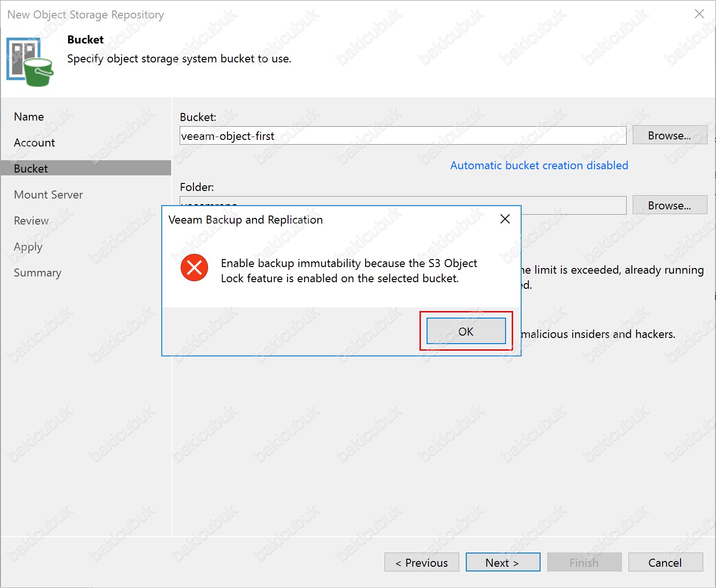Click the immutability error message text
This screenshot has width=716, height=588.
[349, 271]
